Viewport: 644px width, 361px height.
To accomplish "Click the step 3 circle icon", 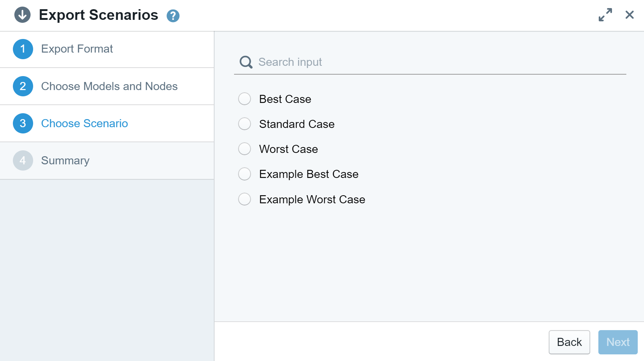I will click(x=23, y=124).
